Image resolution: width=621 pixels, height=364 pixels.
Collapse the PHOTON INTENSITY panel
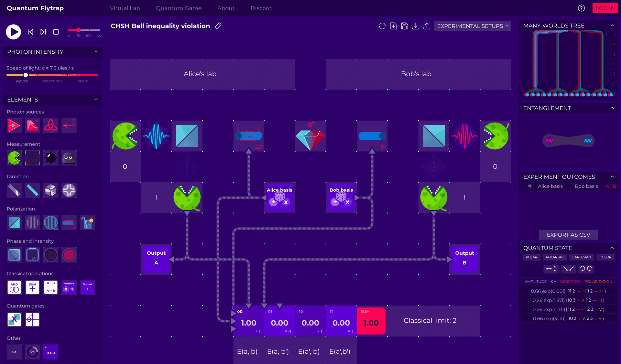point(96,51)
